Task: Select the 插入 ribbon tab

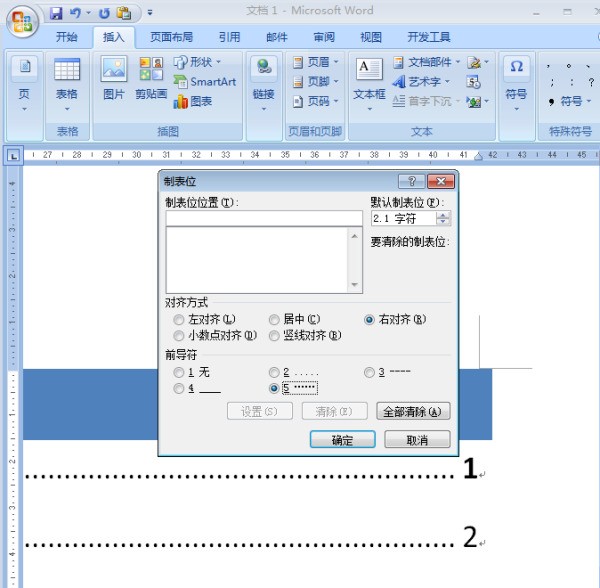Action: tap(114, 37)
